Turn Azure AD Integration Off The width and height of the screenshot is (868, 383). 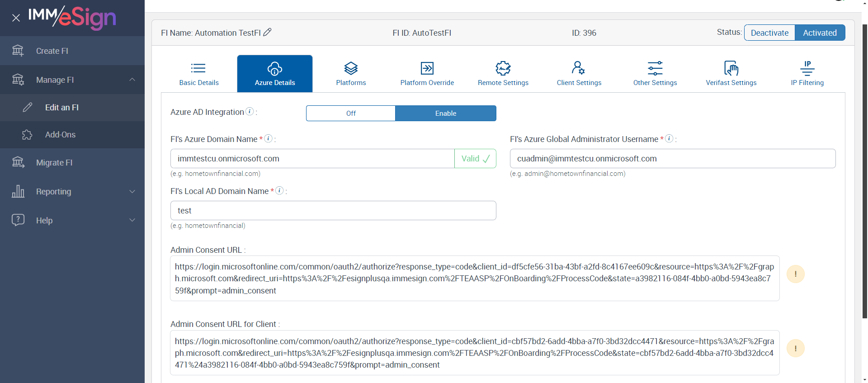[351, 113]
